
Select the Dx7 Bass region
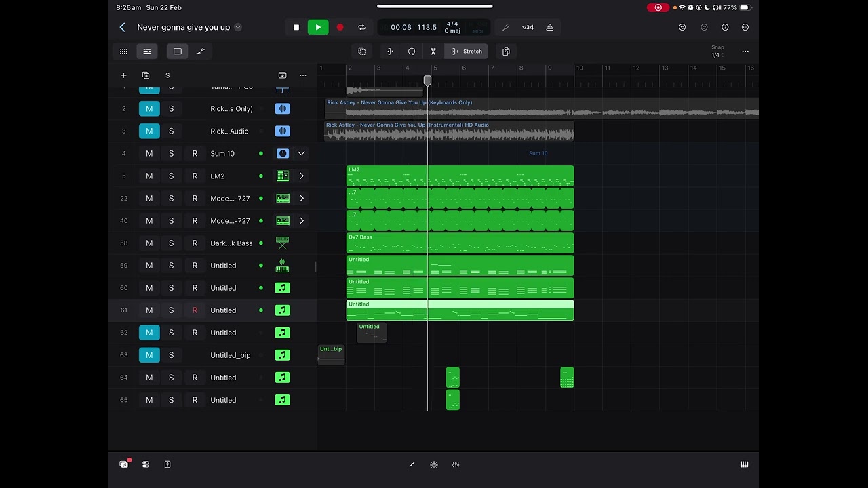pyautogui.click(x=460, y=243)
